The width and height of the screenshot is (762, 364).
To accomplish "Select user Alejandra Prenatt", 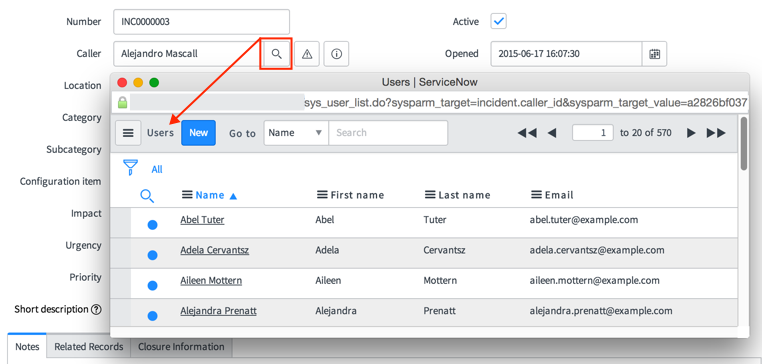I will click(x=218, y=311).
